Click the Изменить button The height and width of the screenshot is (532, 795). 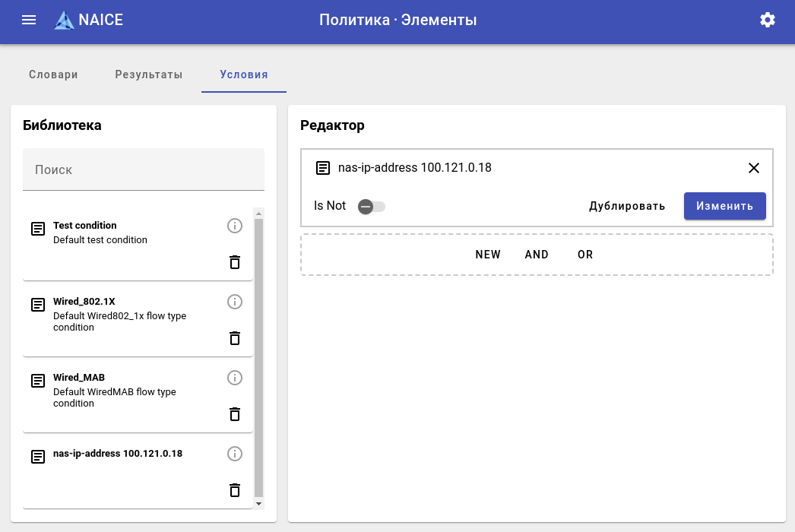pos(724,206)
